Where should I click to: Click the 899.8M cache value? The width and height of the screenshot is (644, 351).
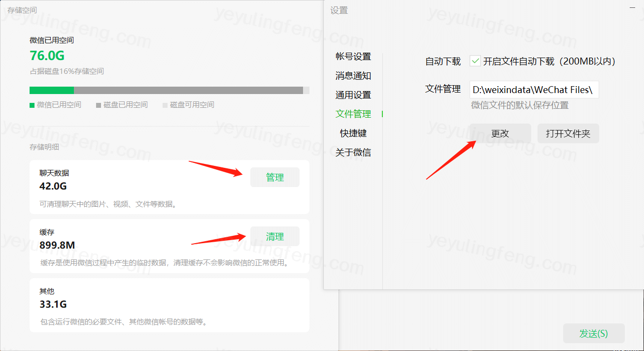click(x=57, y=245)
